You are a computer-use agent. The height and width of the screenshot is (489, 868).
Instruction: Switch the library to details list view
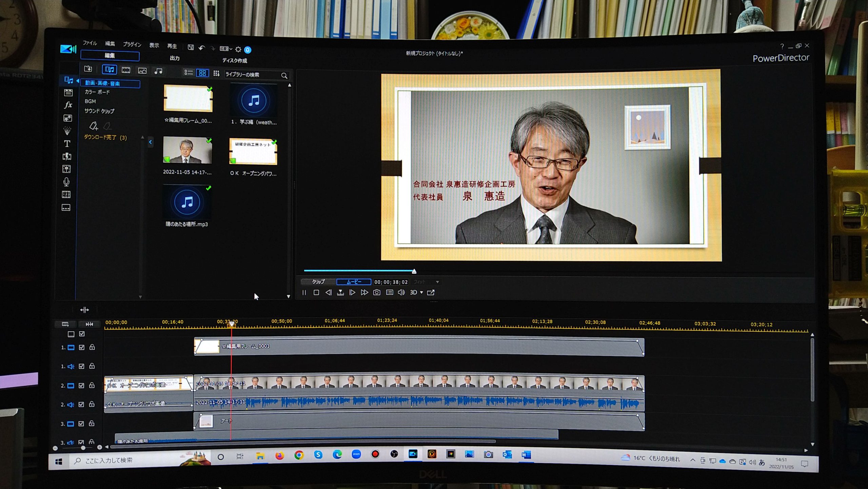(188, 73)
